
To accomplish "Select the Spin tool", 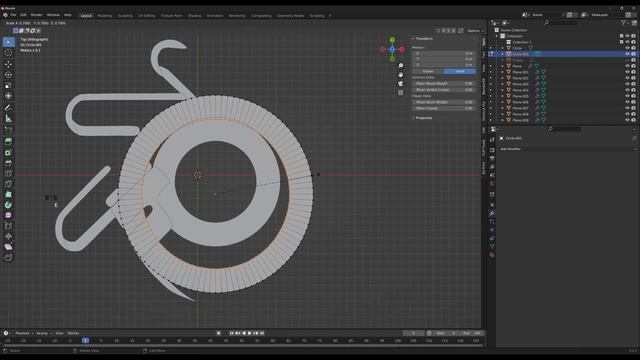I will pos(8,205).
